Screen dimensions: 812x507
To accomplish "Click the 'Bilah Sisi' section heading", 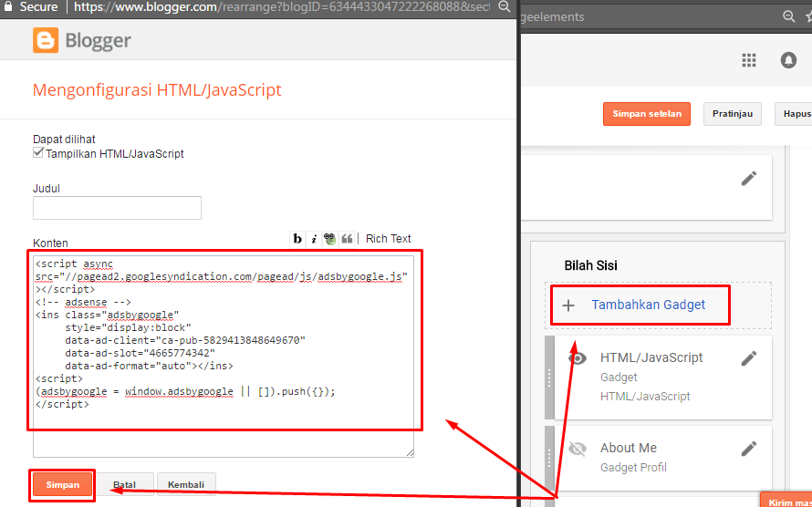I will coord(590,265).
